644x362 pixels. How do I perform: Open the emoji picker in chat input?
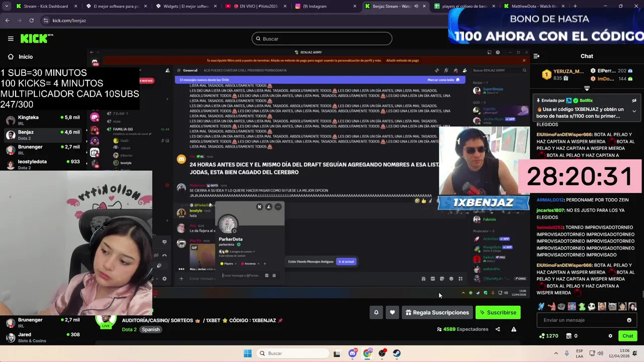tap(629, 320)
